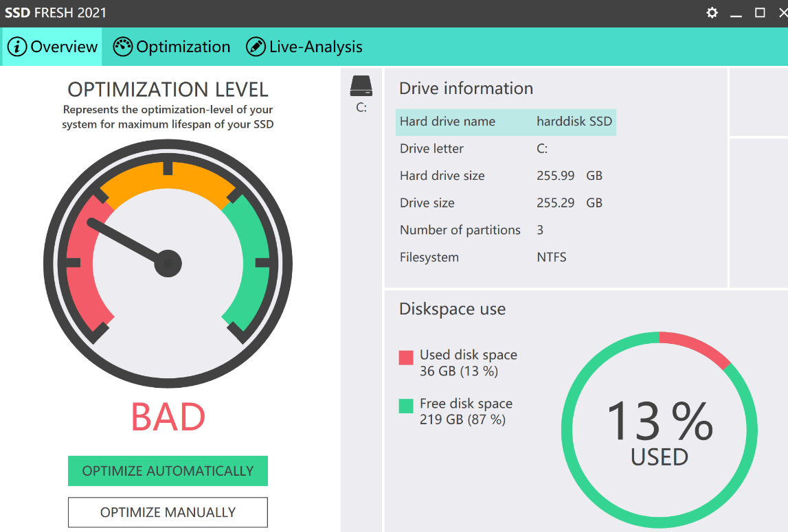This screenshot has width=788, height=532.
Task: Select the highlighted Hard drive name row
Action: (x=506, y=122)
